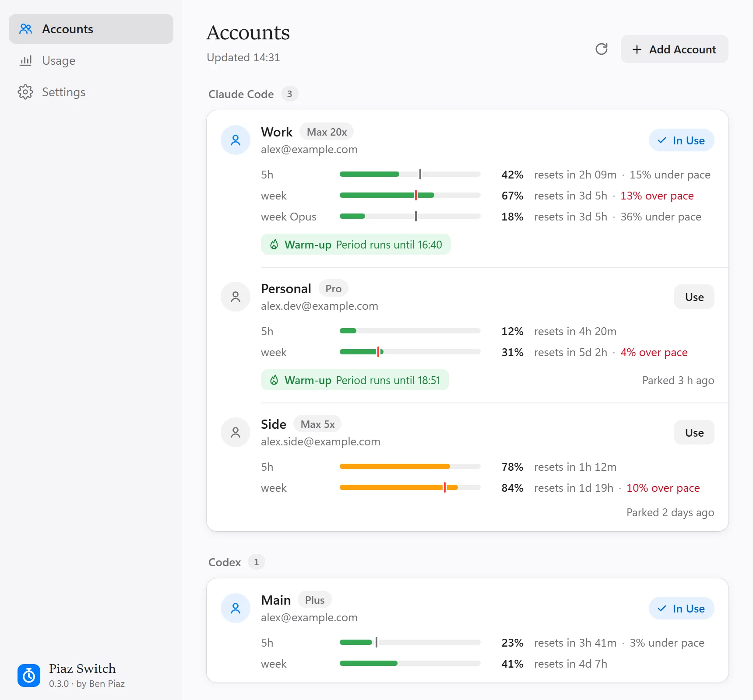The width and height of the screenshot is (753, 700).
Task: Click the flame icon in Work warm-up badge
Action: [274, 244]
